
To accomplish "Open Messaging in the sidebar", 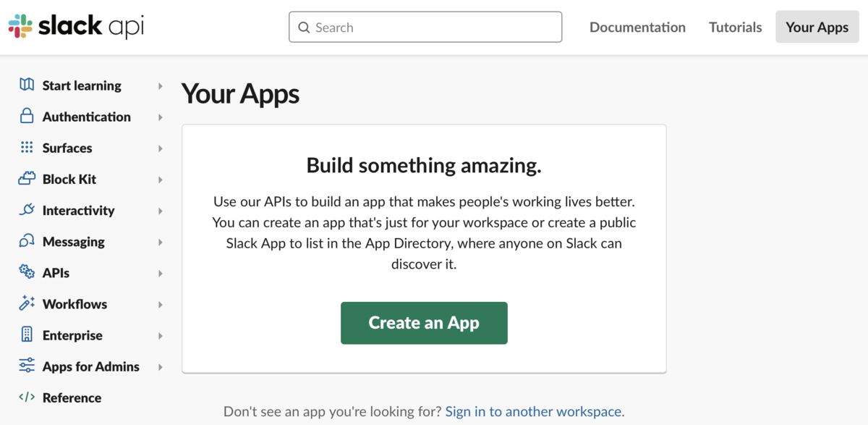I will [x=74, y=241].
